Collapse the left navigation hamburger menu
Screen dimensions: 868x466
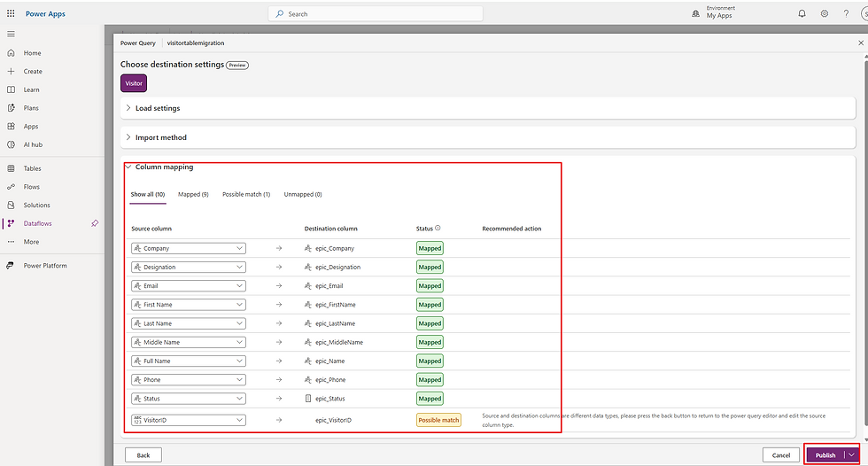click(x=11, y=34)
